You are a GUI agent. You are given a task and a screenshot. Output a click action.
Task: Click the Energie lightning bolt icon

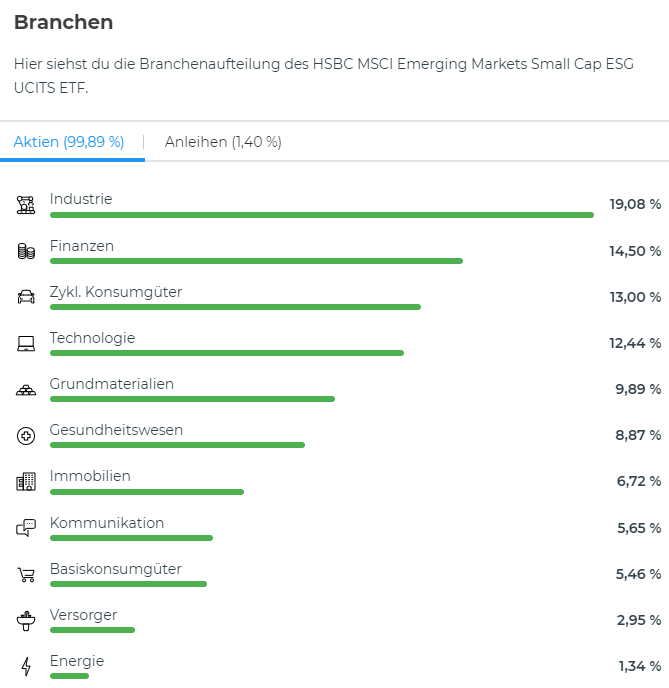tap(26, 667)
